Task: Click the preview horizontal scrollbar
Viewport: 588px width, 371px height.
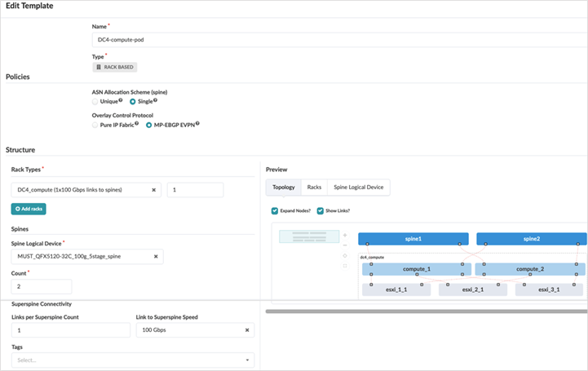Action: [427, 311]
